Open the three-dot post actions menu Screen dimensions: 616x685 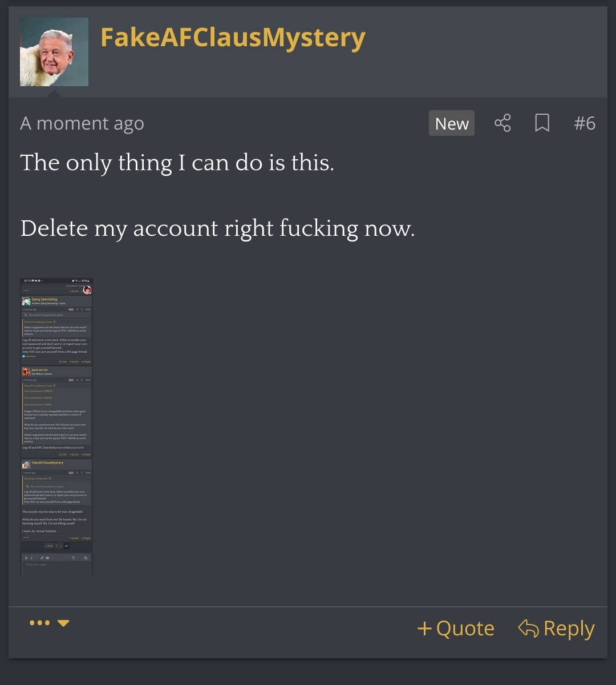[39, 623]
